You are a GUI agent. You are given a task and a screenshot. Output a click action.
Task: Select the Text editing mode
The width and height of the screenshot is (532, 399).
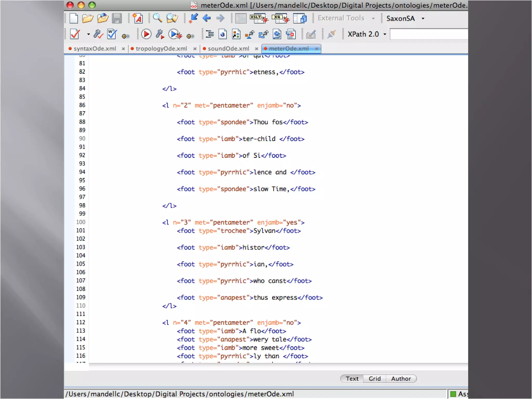coord(352,378)
